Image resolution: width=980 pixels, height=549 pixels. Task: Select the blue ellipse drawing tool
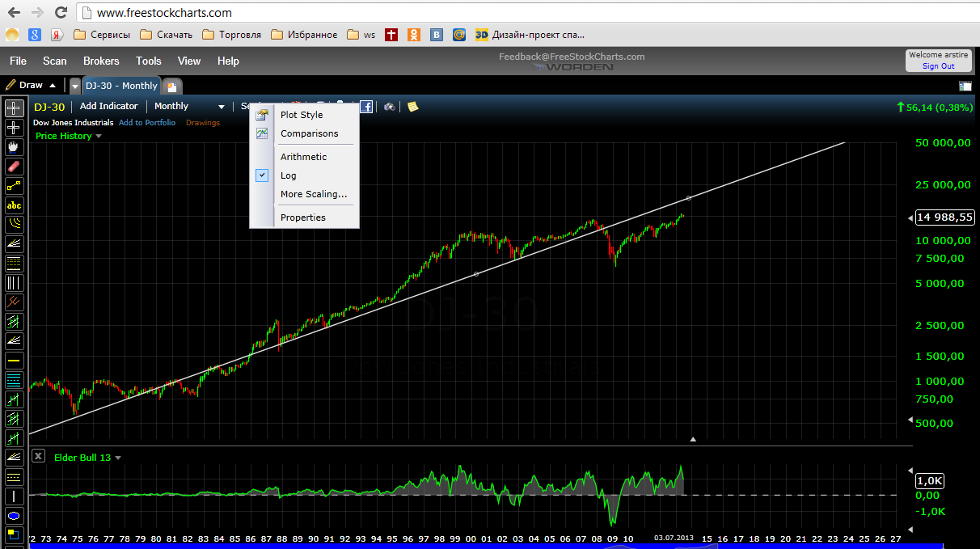click(14, 516)
